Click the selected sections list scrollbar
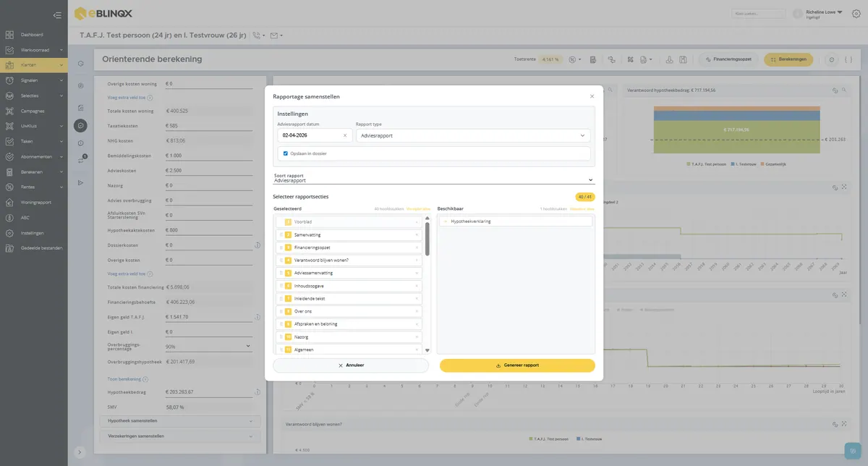 tap(427, 240)
